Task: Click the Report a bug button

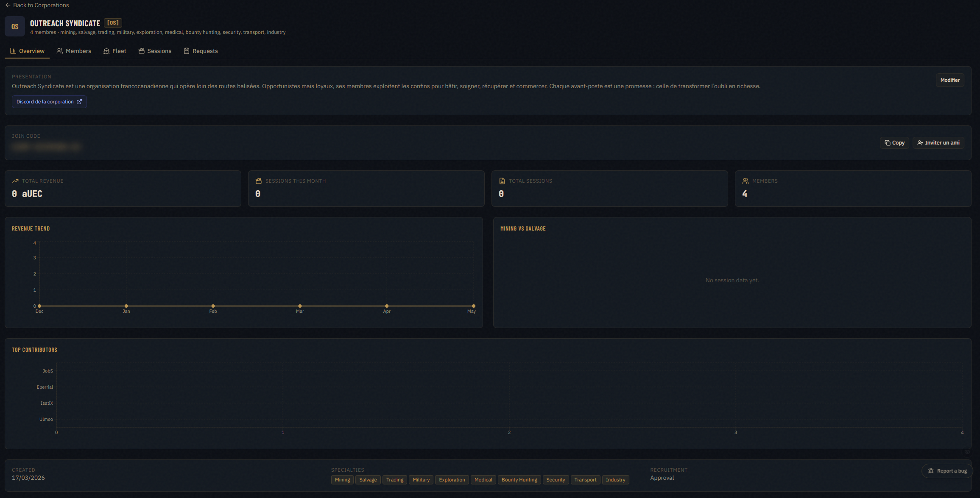Action: click(947, 471)
